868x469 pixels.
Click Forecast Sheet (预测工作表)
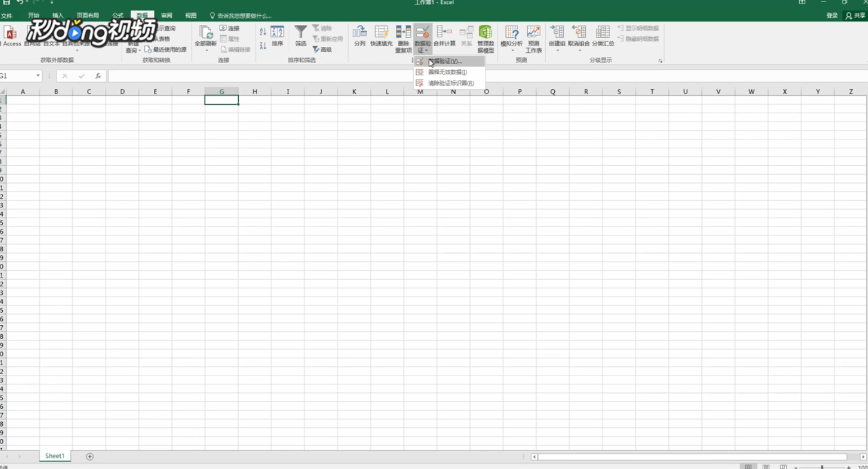pyautogui.click(x=533, y=39)
